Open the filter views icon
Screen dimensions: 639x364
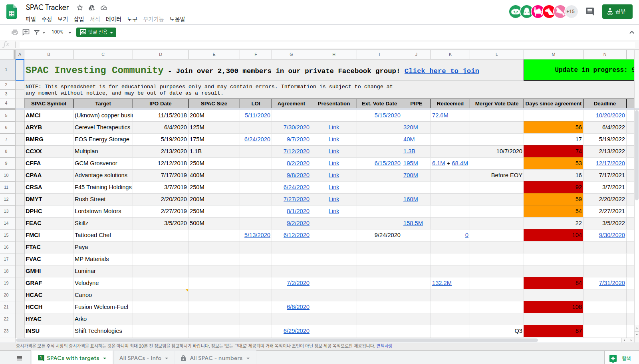[x=37, y=32]
